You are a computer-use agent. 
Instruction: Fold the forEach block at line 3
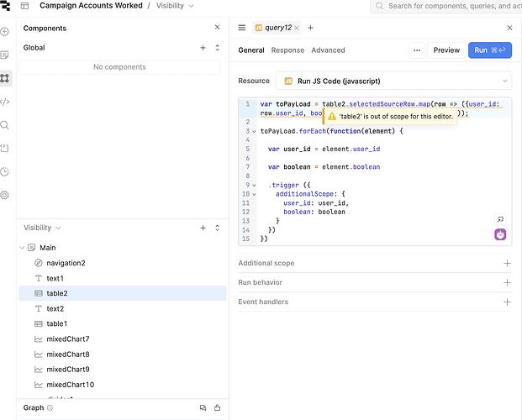254,131
